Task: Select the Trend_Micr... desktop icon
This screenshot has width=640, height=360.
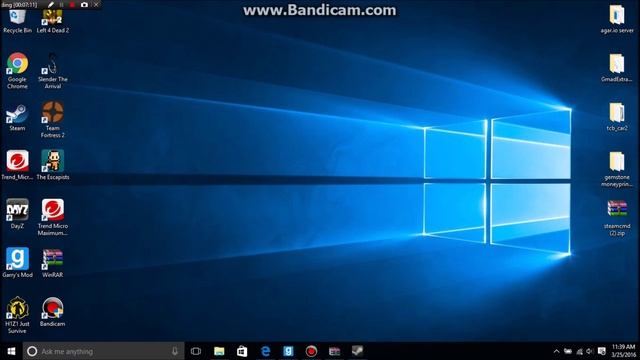Action: tap(17, 165)
